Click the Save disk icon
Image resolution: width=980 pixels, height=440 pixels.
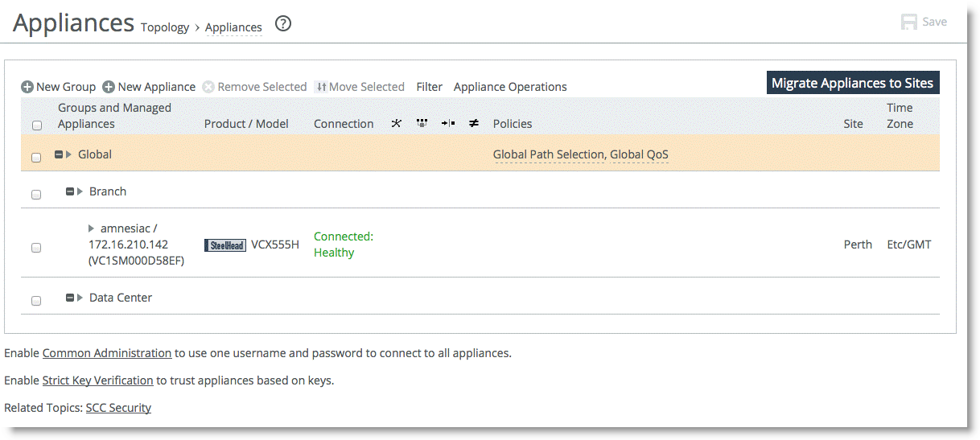pyautogui.click(x=909, y=23)
